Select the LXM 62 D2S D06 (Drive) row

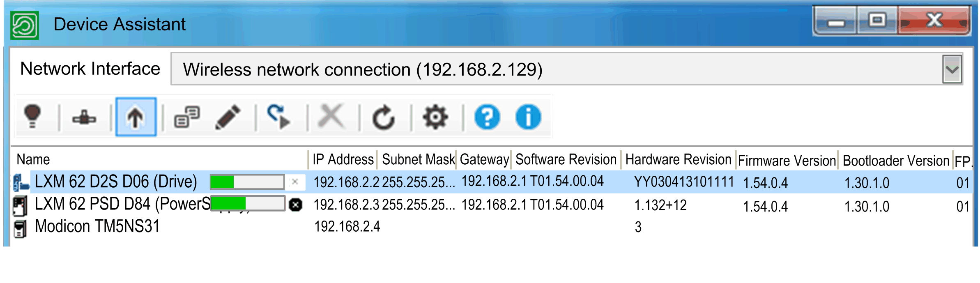491,182
